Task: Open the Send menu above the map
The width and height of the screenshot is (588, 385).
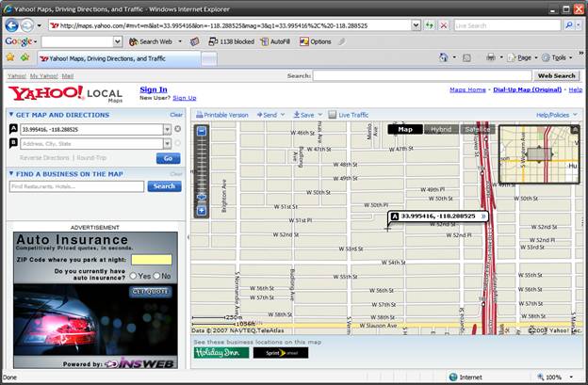Action: [x=270, y=115]
